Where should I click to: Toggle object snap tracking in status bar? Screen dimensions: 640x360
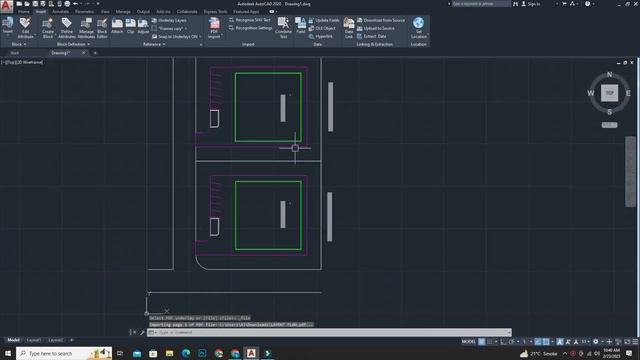(x=538, y=342)
